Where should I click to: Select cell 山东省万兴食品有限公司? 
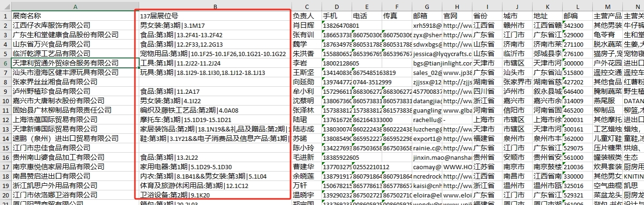pyautogui.click(x=75, y=44)
